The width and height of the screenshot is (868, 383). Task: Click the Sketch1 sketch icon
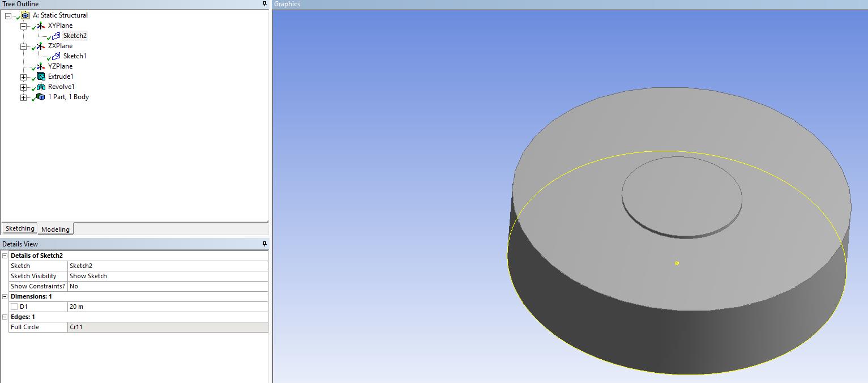click(x=56, y=56)
